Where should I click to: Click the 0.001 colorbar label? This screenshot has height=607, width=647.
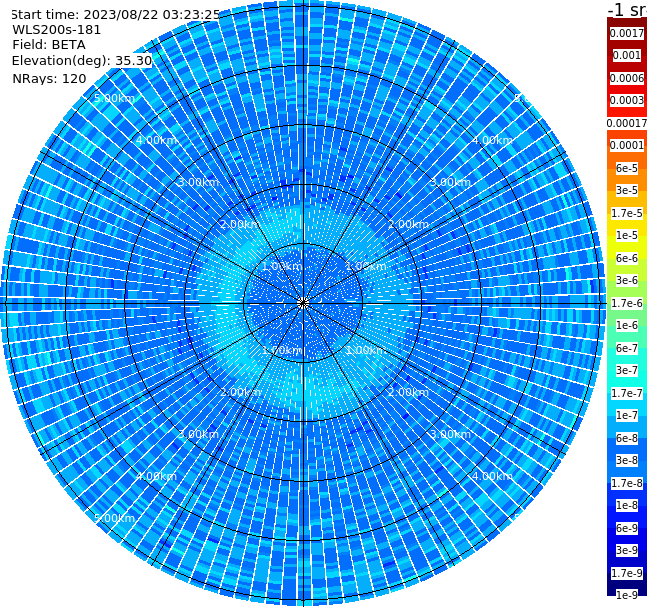(627, 55)
